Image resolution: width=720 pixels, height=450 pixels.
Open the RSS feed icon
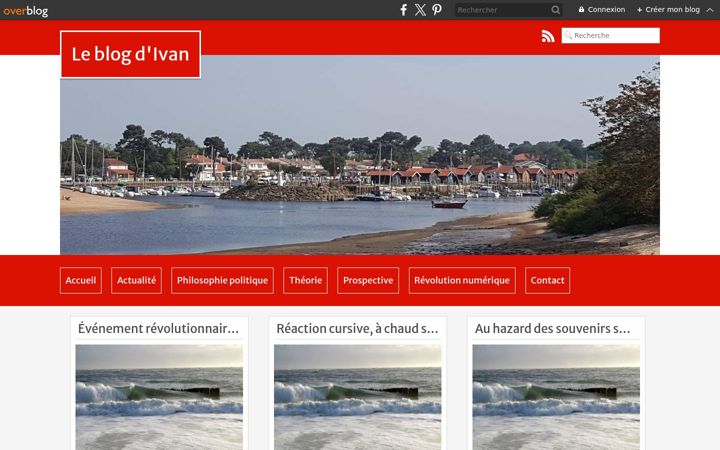[x=548, y=36]
